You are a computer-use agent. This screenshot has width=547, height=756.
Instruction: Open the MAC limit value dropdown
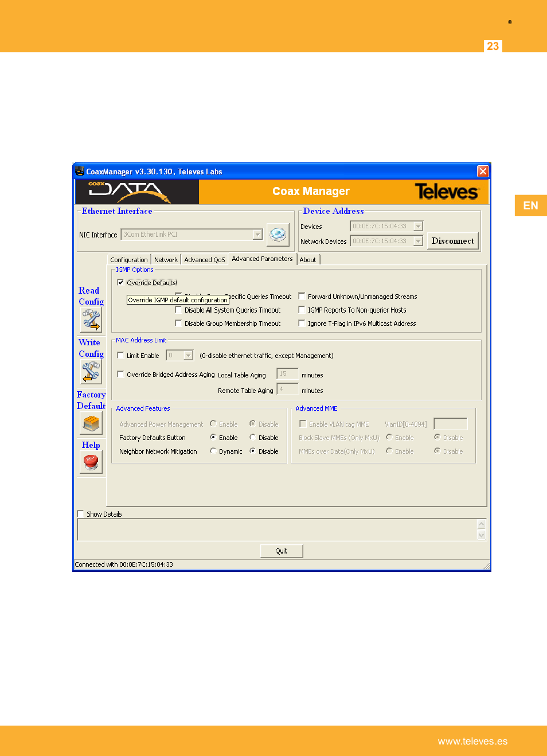188,356
